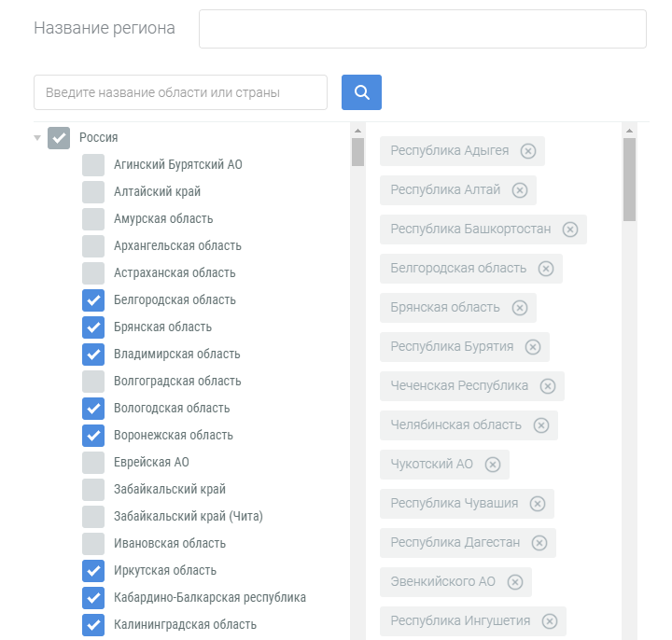The height and width of the screenshot is (640, 672).
Task: Select the Кабардино-Балкарская республика item
Action: tap(210, 598)
